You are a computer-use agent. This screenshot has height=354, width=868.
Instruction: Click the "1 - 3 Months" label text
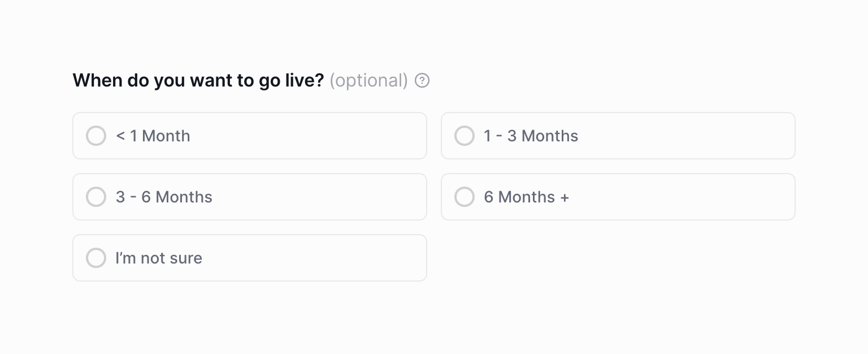[531, 136]
